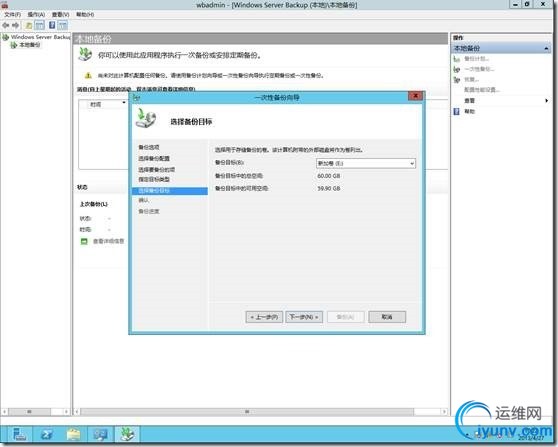Screen dimensions: 558x447
Task: Click the 取消 button in the wizard
Action: click(387, 317)
